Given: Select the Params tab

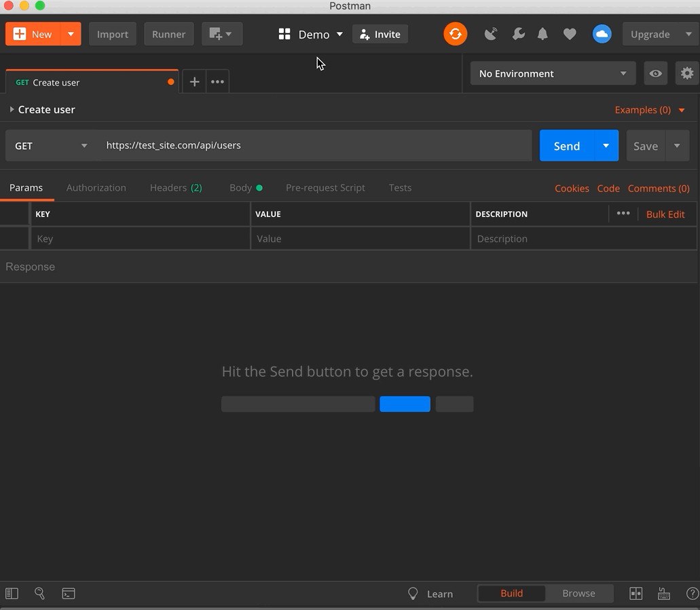Looking at the screenshot, I should (26, 187).
